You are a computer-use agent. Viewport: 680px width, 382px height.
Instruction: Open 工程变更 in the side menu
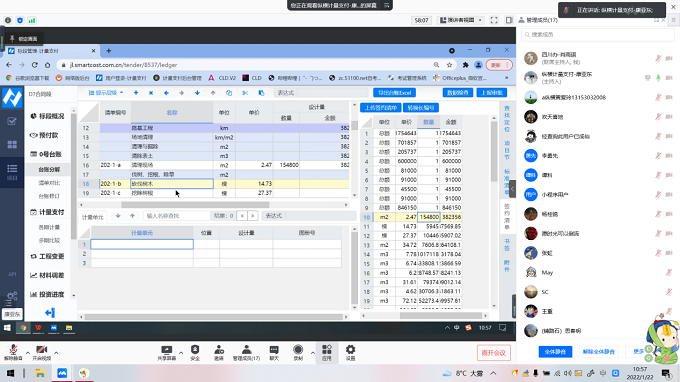tap(47, 256)
